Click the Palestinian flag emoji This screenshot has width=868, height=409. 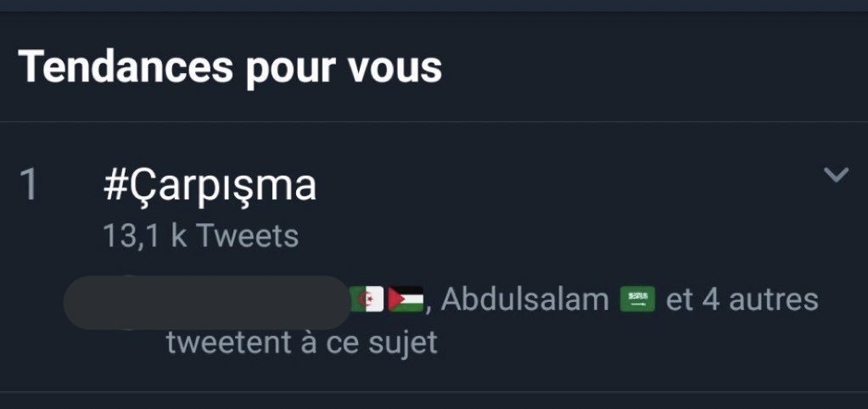(406, 300)
